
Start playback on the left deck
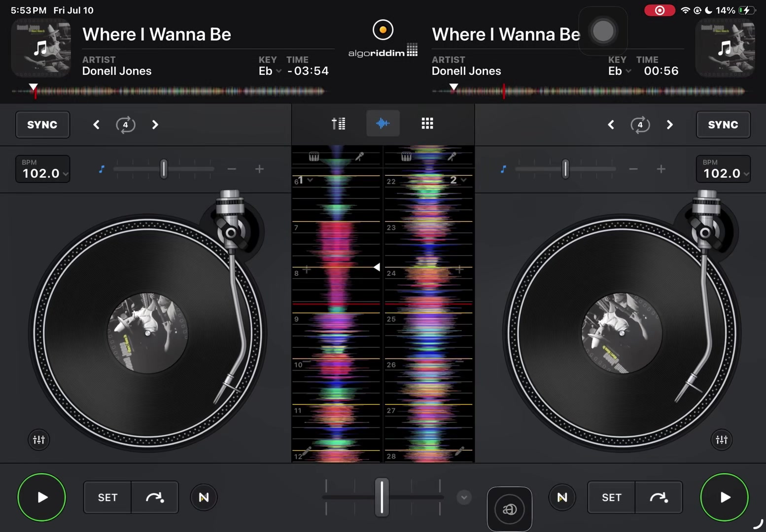point(42,497)
